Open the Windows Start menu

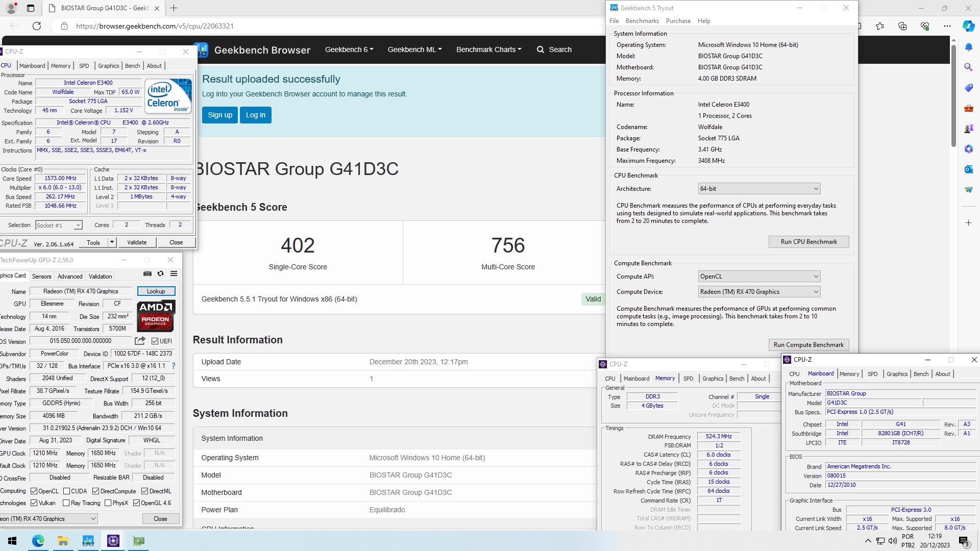(x=12, y=541)
